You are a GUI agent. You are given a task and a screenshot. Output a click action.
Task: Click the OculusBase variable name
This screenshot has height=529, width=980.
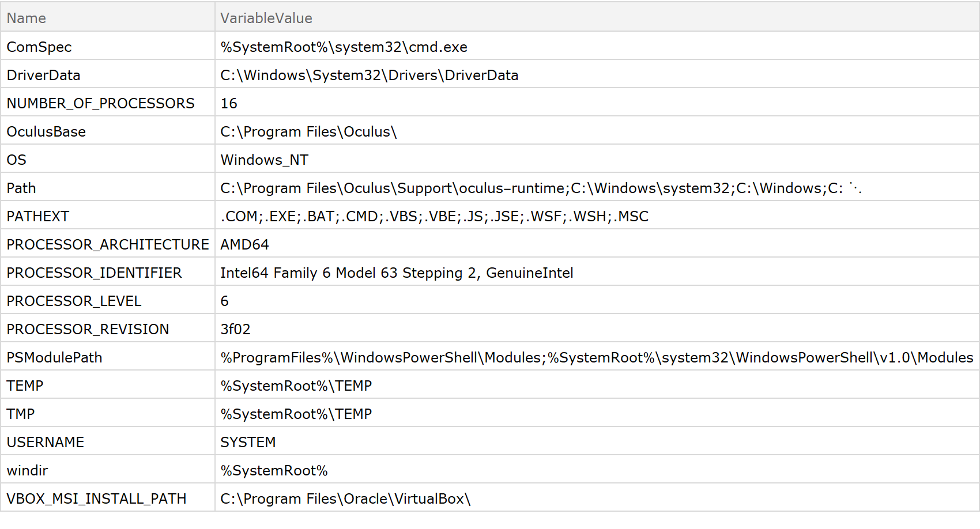[46, 131]
